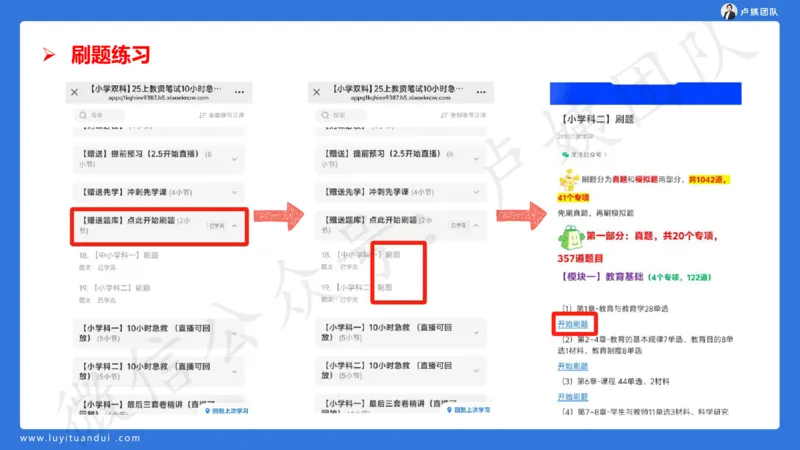Screen dimensions: 800x450
Task: Open 19.【小学科二】刷题 in middle phone
Action: pyautogui.click(x=356, y=287)
